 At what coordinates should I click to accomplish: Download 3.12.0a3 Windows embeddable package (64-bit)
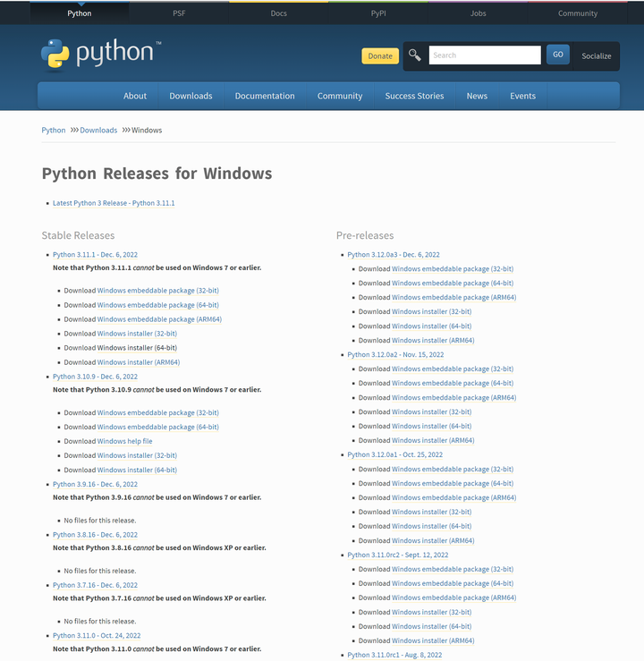[453, 283]
